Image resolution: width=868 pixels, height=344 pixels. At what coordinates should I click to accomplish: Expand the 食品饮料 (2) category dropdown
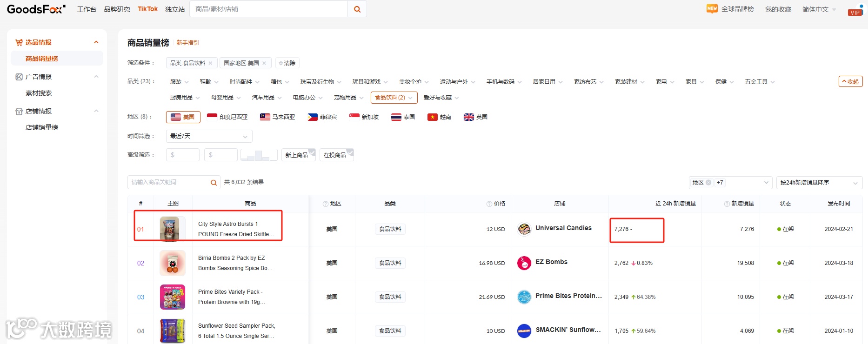[x=394, y=98]
